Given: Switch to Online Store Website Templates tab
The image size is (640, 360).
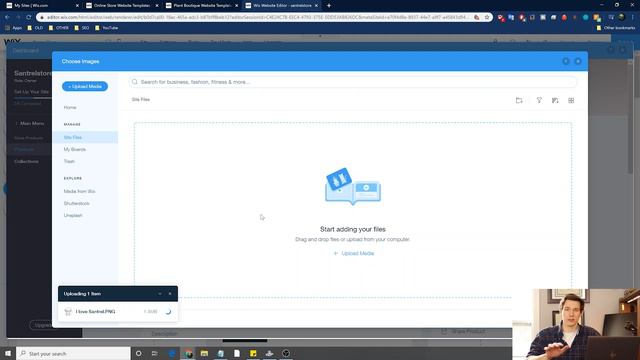Looking at the screenshot, I should (x=122, y=6).
